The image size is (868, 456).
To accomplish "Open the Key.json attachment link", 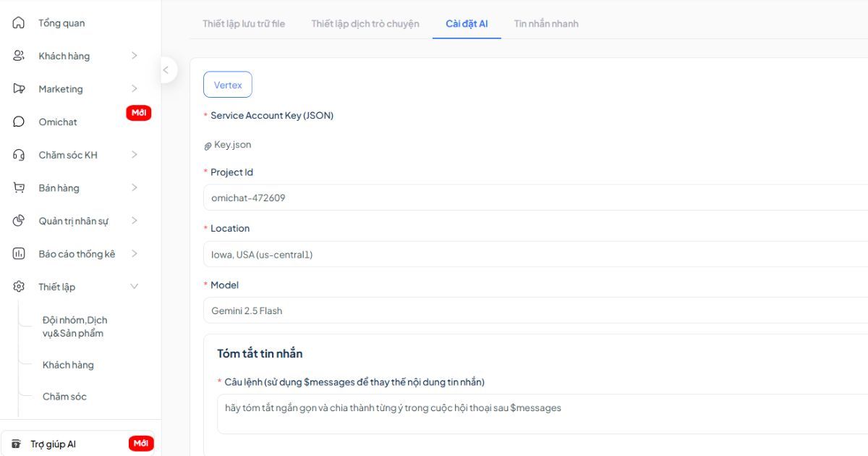I will (x=232, y=145).
